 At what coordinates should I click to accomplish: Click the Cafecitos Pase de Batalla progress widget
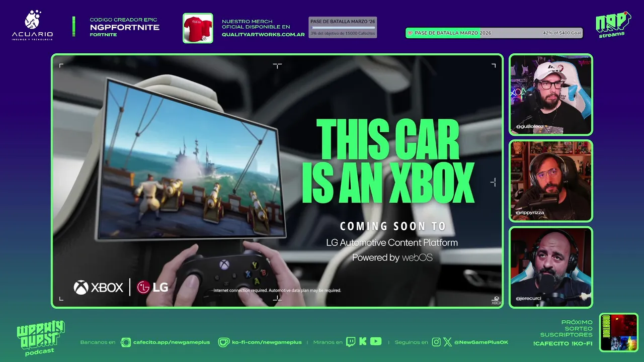[343, 27]
